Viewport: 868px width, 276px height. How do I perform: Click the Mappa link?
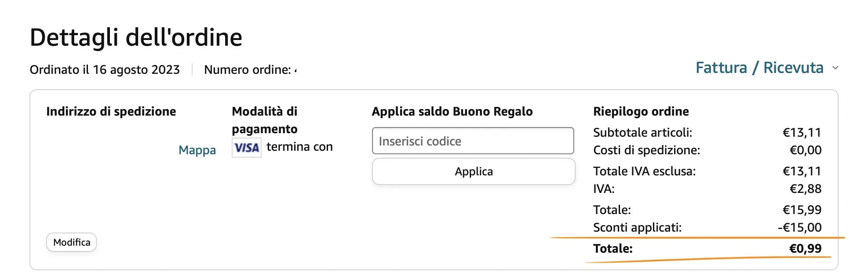(197, 150)
